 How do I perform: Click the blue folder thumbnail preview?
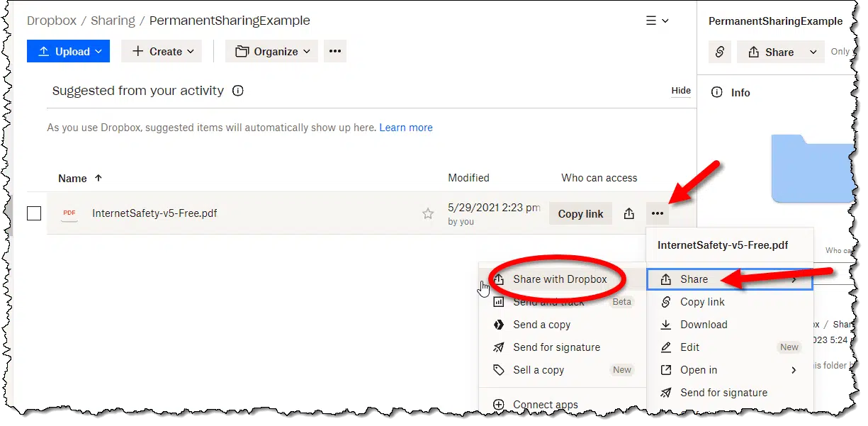pyautogui.click(x=813, y=167)
